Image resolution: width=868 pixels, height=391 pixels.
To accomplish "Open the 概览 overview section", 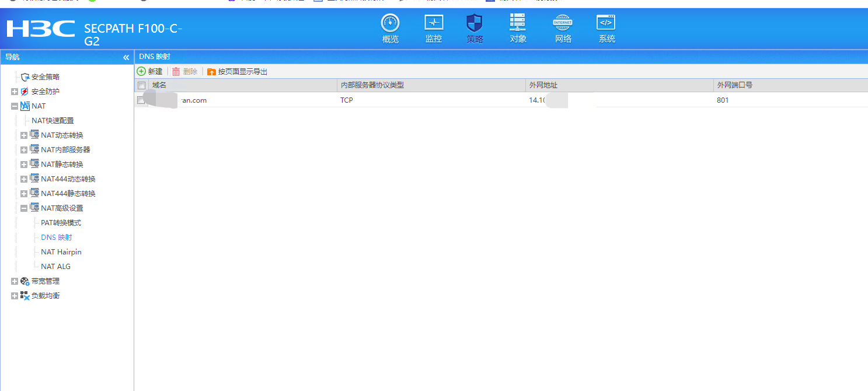I will tap(390, 29).
